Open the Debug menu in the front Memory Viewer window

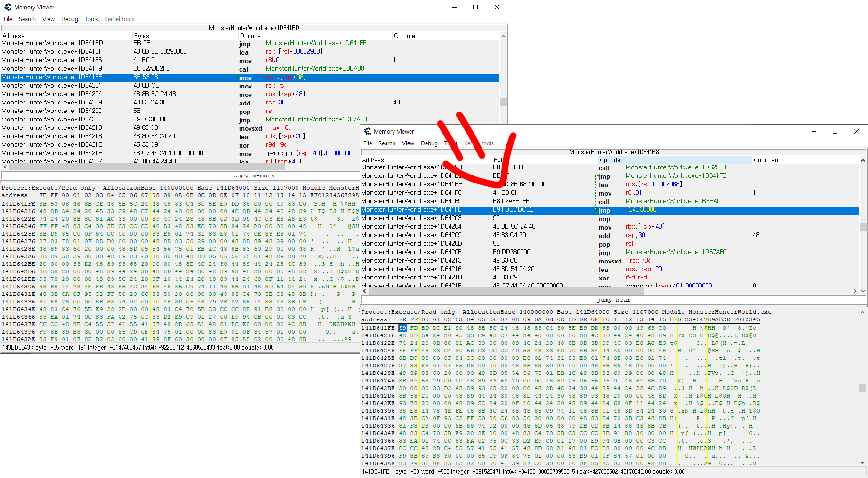[429, 143]
